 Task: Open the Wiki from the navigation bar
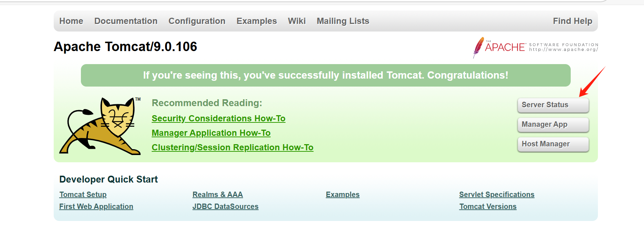click(x=297, y=21)
